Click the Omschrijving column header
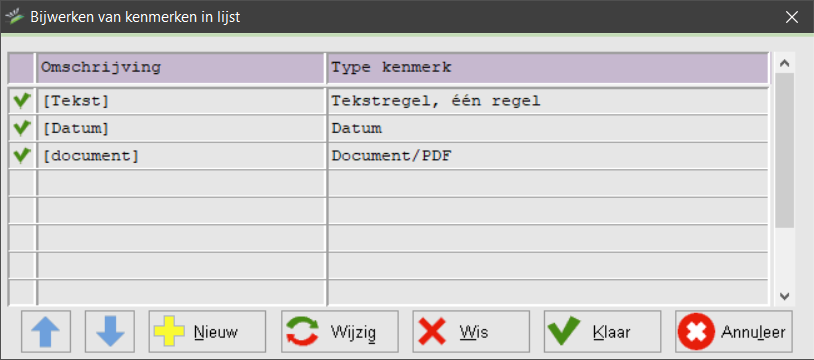 click(181, 68)
